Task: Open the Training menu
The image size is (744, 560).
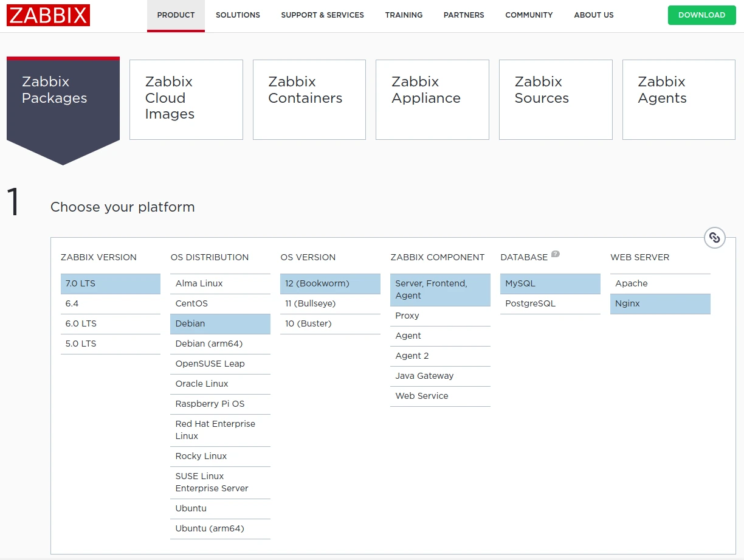Action: pos(404,15)
